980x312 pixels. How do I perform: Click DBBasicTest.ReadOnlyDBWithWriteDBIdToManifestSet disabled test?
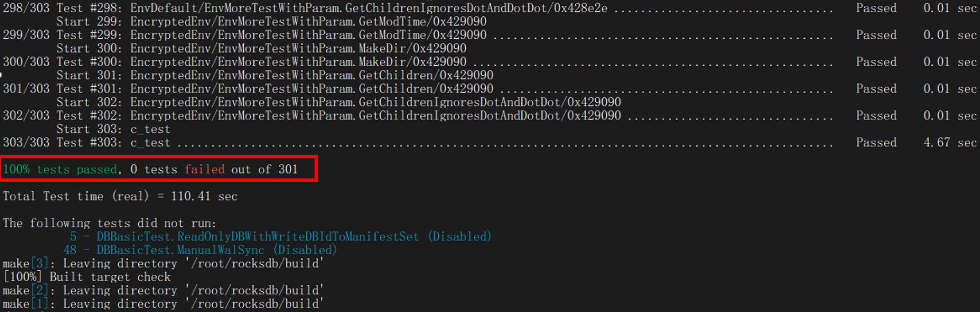(281, 236)
